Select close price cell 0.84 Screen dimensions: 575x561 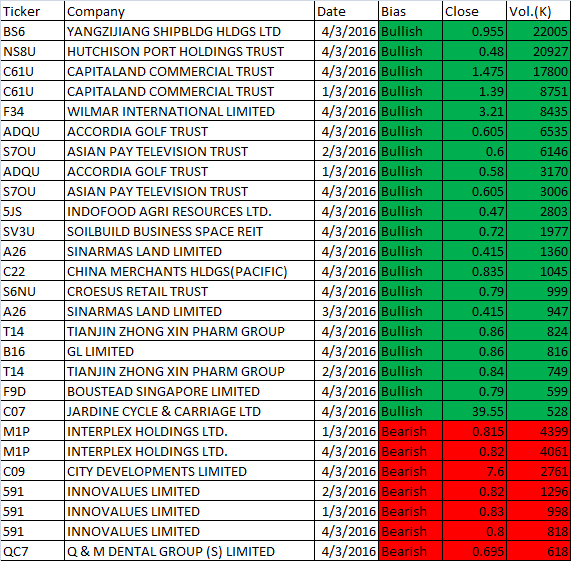[475, 371]
